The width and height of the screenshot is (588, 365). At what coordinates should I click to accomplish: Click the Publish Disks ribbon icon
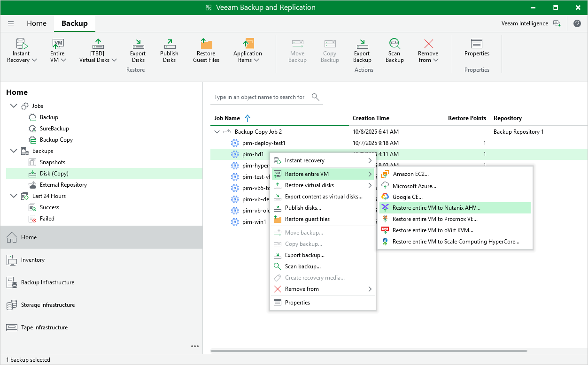pos(169,44)
